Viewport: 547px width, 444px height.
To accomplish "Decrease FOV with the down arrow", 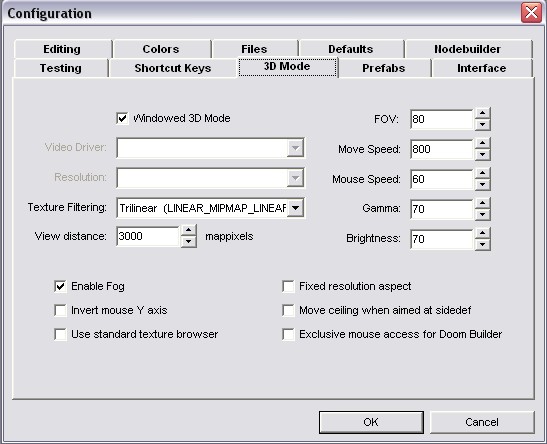I will pos(482,125).
